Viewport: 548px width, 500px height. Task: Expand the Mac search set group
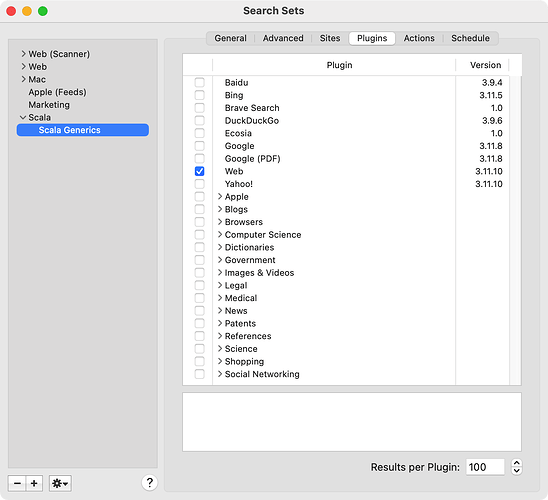point(23,79)
